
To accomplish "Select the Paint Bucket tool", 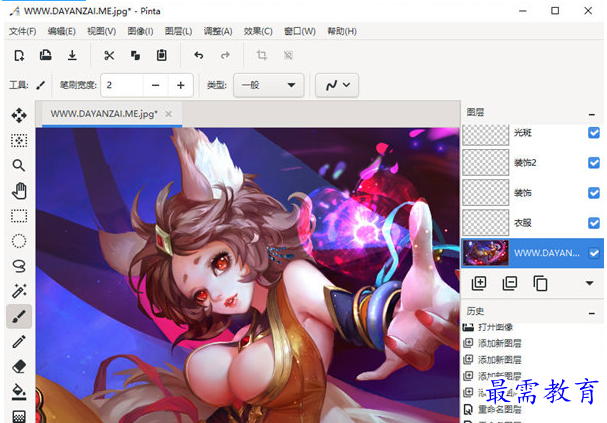I will (19, 392).
